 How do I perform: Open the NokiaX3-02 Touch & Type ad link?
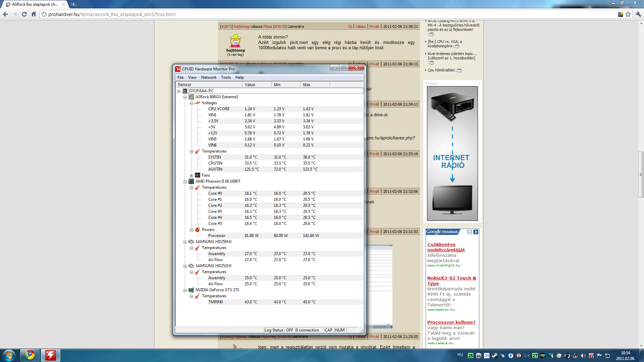pos(451,281)
